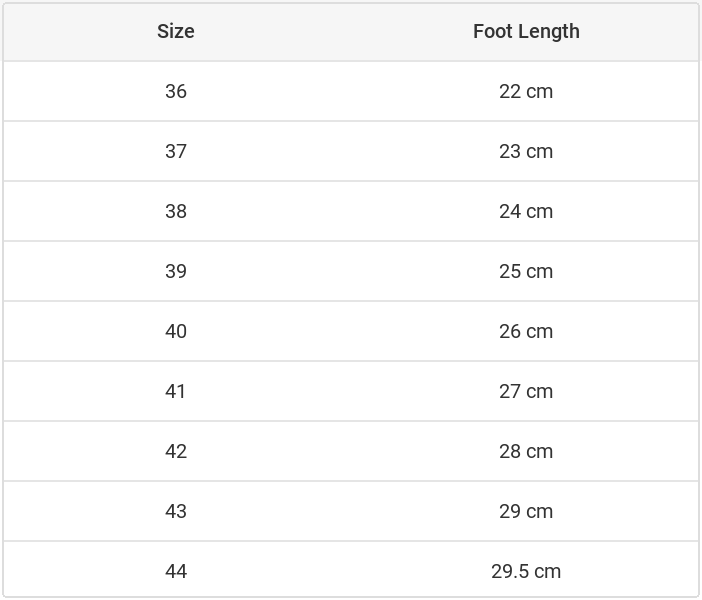Click the Size column header
This screenshot has width=702, height=600.
click(x=176, y=31)
